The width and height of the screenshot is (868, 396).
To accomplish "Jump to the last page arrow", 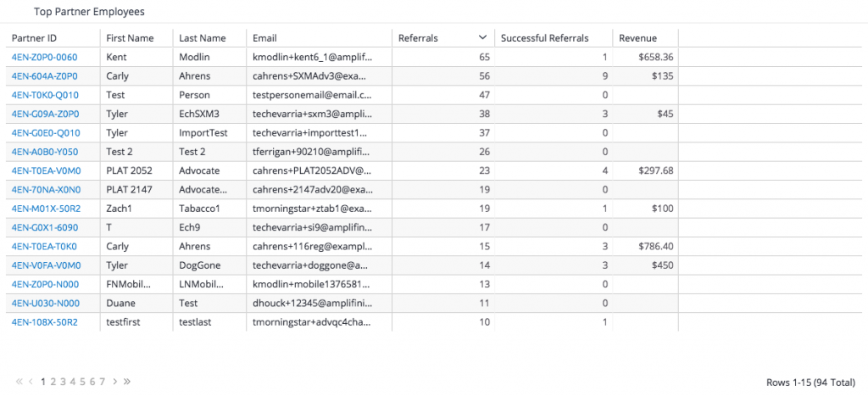I will coord(127,382).
